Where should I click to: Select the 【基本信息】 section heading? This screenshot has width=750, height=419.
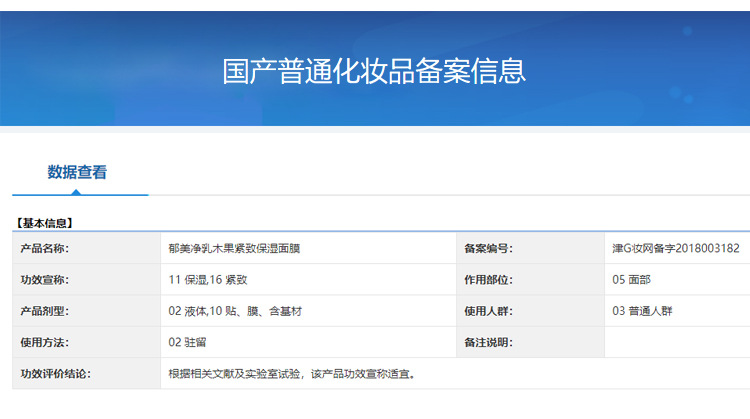44,223
